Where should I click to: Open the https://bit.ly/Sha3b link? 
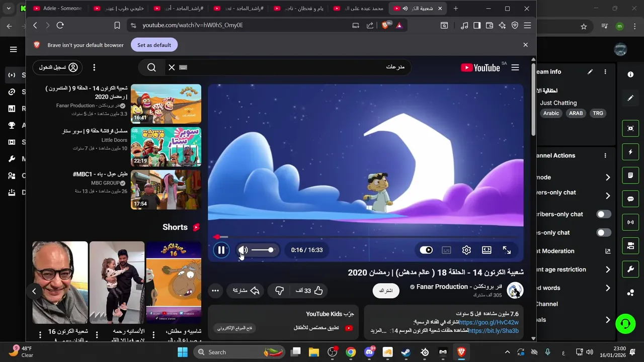click(x=493, y=331)
